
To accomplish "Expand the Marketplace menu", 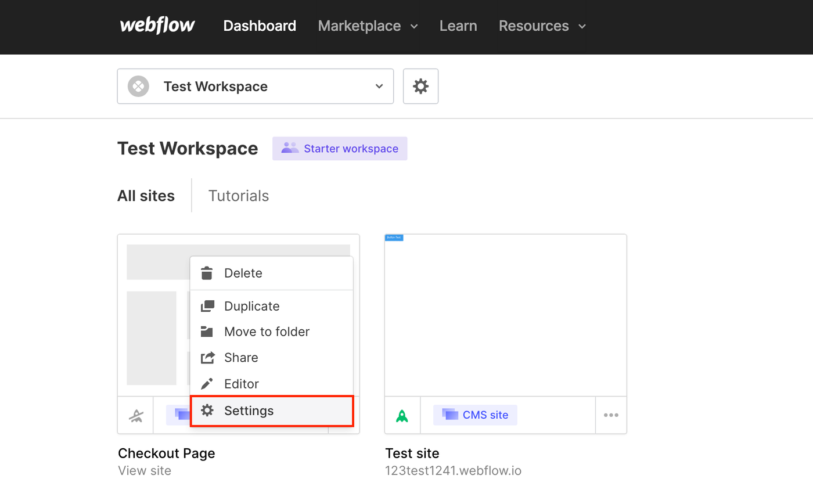I will [x=368, y=26].
